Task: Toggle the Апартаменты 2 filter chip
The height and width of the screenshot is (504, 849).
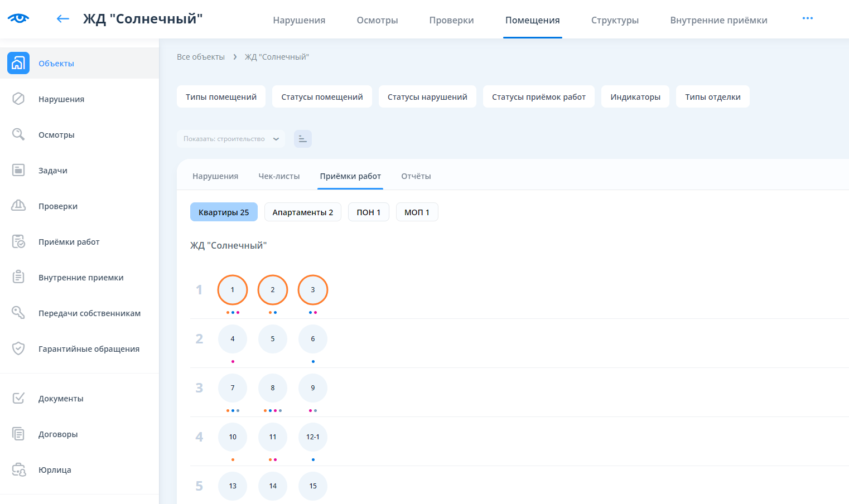Action: tap(302, 212)
